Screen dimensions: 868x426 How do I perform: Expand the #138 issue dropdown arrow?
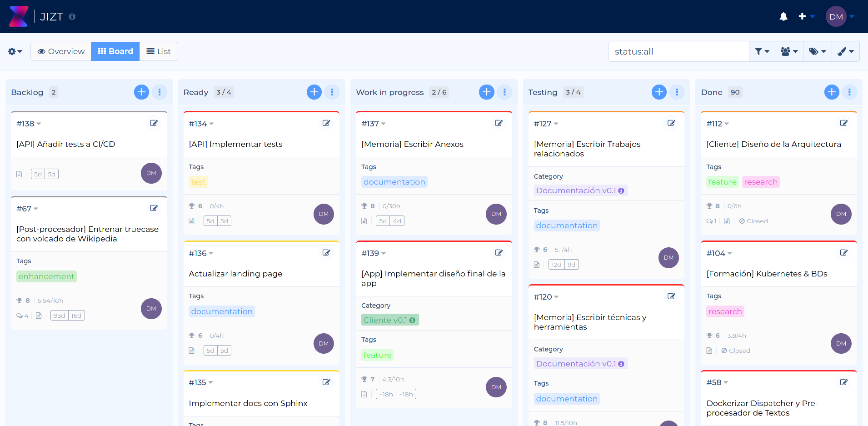pos(39,124)
